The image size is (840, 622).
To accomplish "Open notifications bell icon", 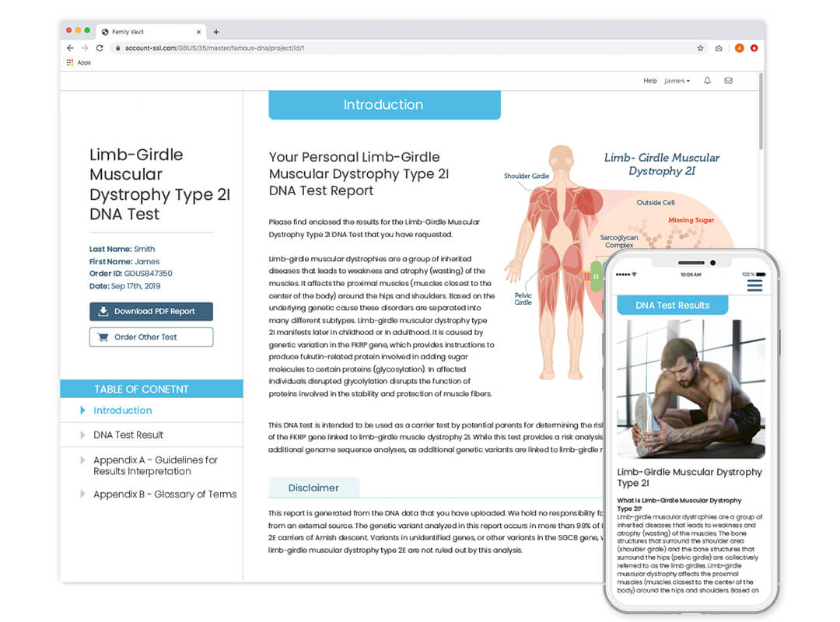I will [707, 80].
